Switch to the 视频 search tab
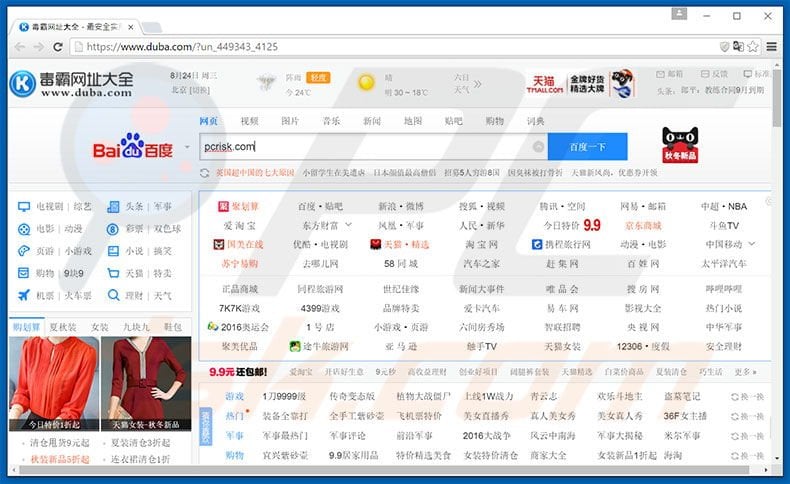The width and height of the screenshot is (790, 484). (249, 121)
